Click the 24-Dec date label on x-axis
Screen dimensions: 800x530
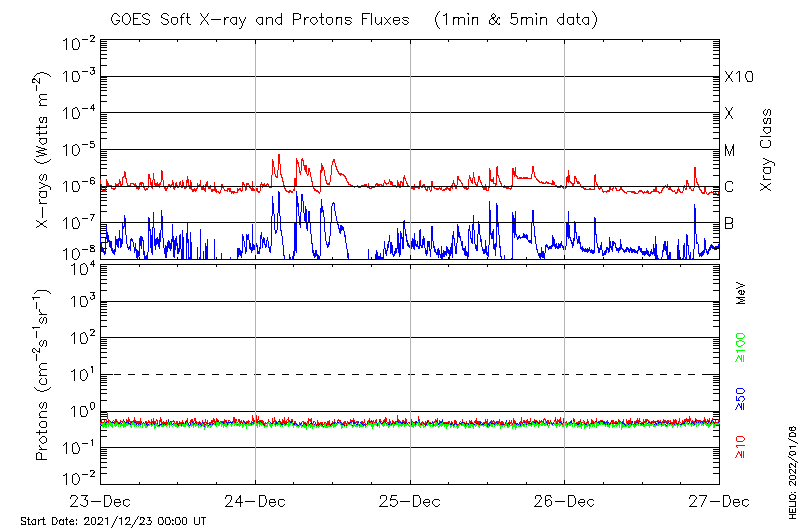[256, 499]
